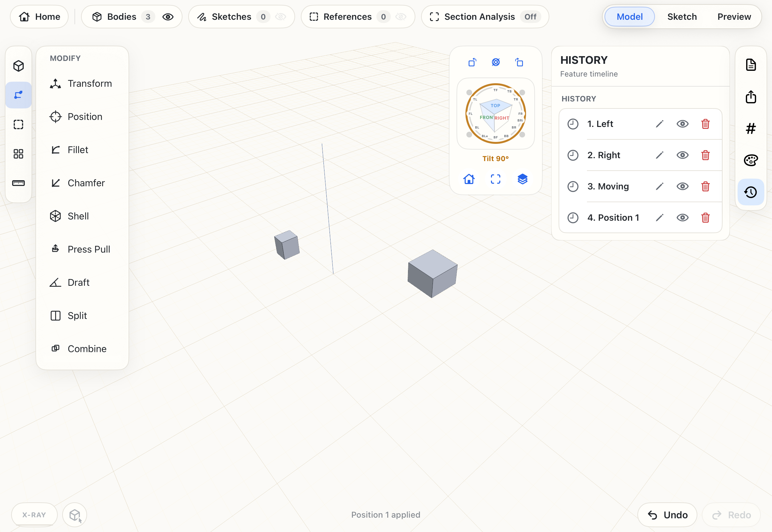Click the layers stack icon under view cube
772x532 pixels.
[522, 179]
